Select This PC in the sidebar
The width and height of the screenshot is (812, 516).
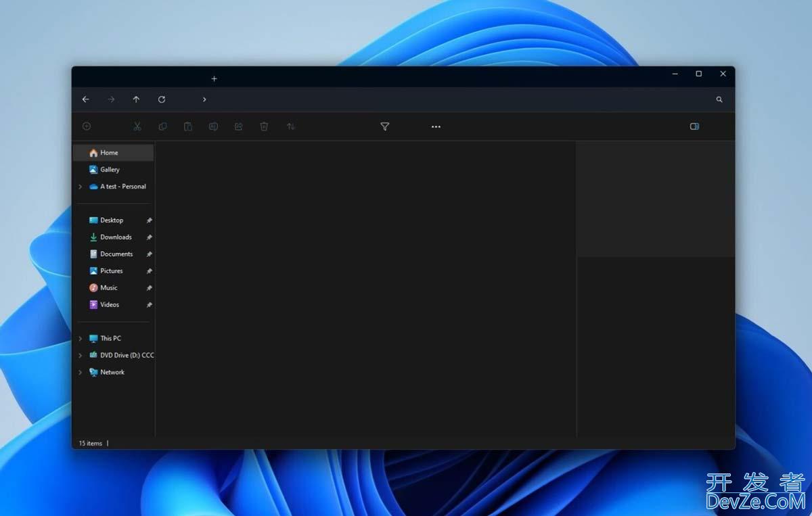[x=105, y=338]
